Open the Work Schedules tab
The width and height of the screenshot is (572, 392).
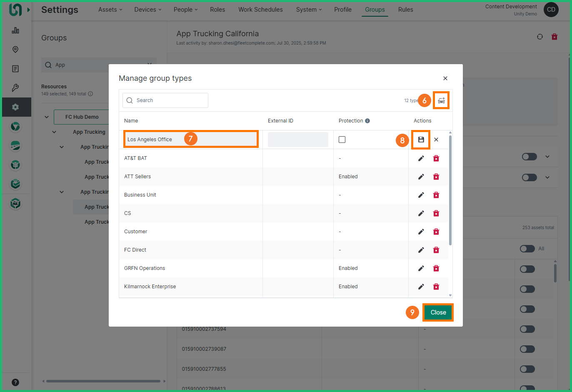260,10
